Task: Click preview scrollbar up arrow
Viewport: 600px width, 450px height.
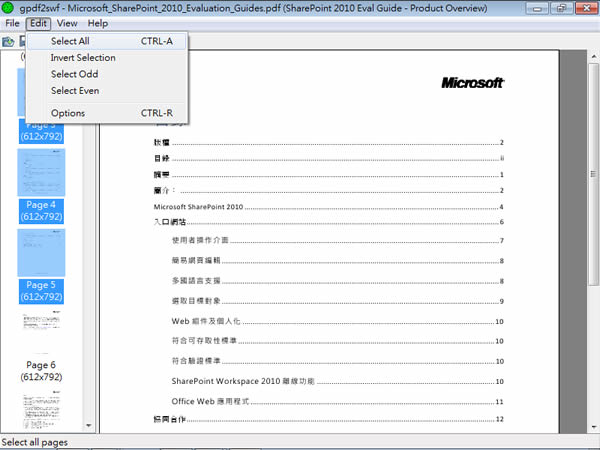Action: tap(593, 56)
